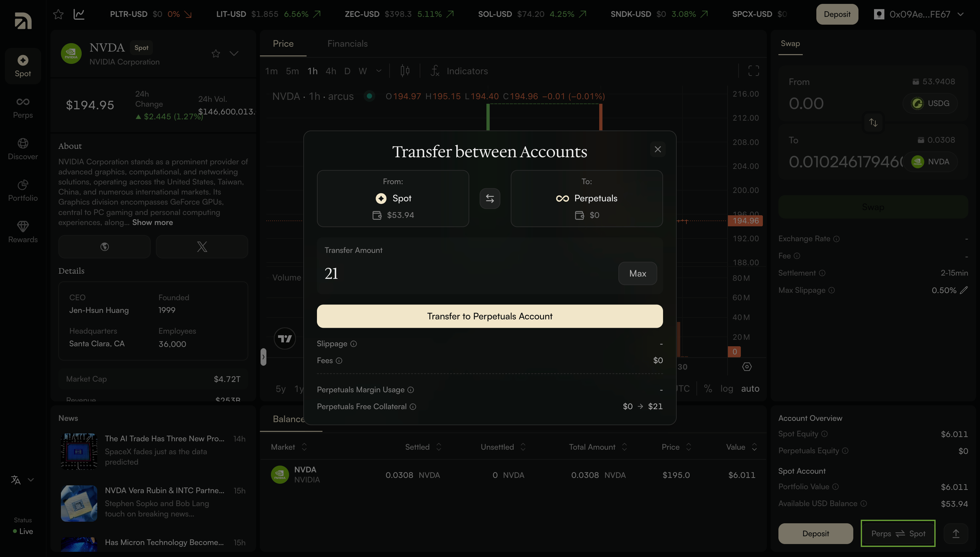This screenshot has height=557, width=980.
Task: Open the language selector
Action: point(23,480)
